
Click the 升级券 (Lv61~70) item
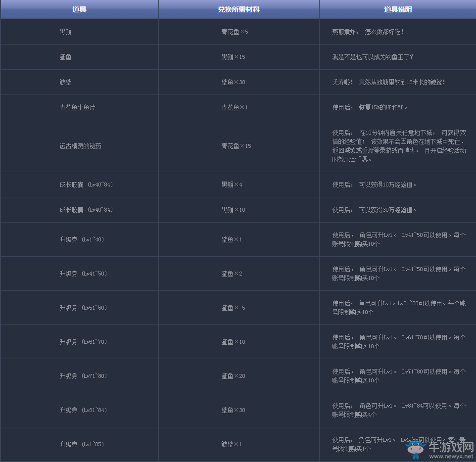(83, 342)
